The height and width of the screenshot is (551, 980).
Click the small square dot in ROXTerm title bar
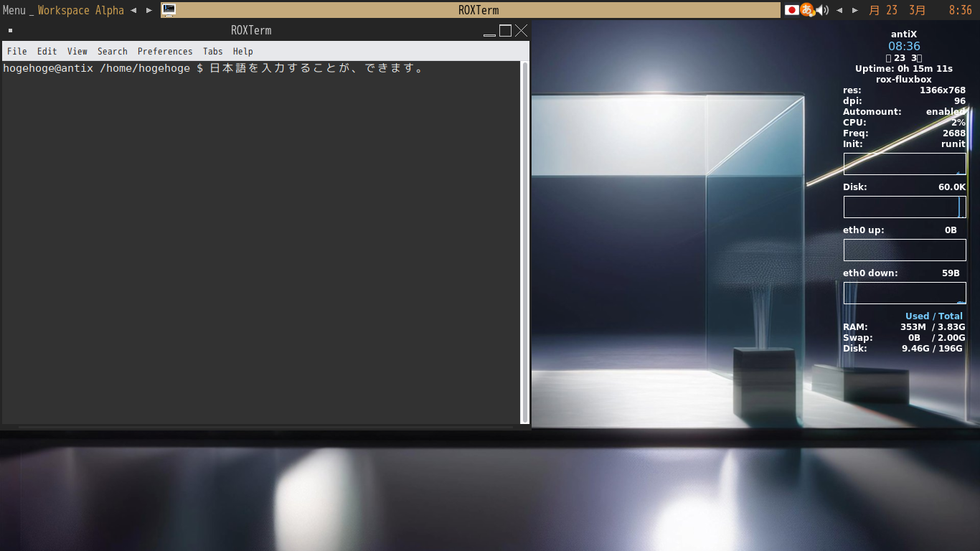[10, 30]
